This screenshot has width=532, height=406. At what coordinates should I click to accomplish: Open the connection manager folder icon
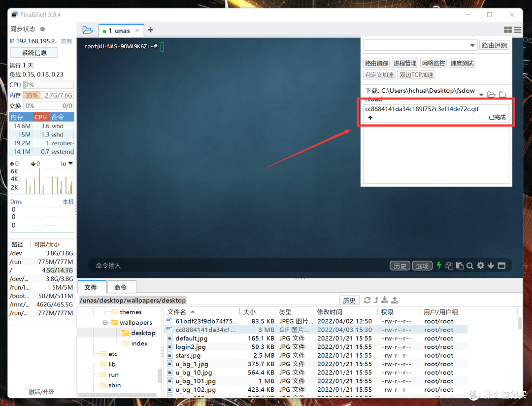[88, 30]
